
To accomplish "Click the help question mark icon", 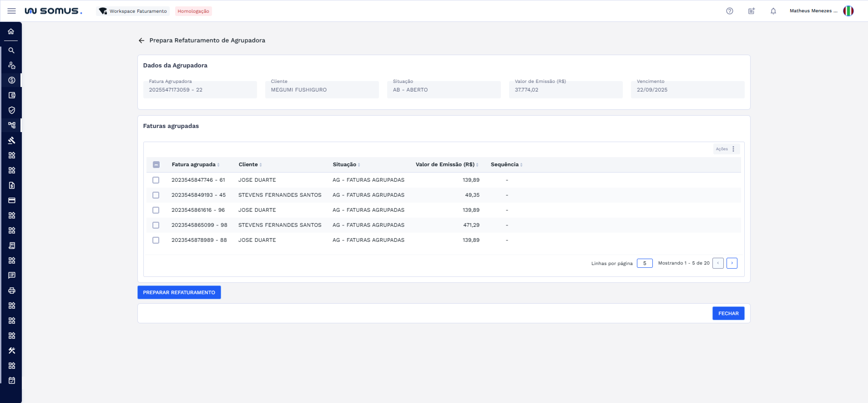I will tap(729, 11).
